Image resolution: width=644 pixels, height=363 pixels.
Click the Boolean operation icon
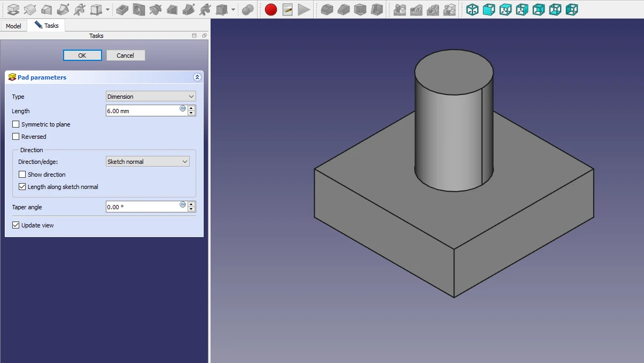pos(247,10)
